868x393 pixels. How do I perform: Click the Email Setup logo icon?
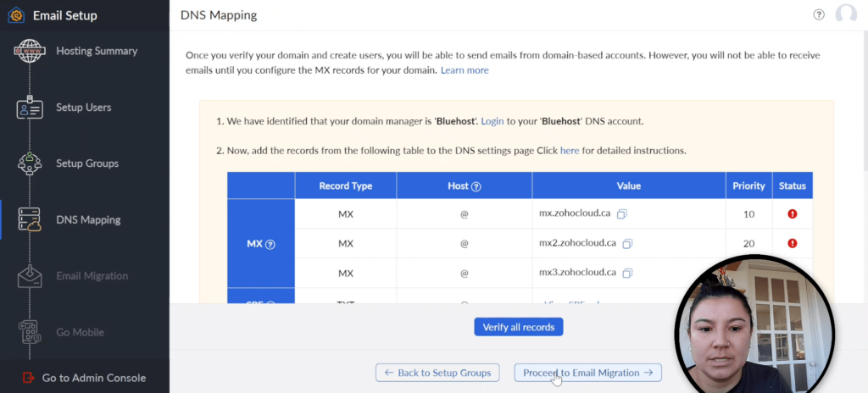(x=15, y=15)
